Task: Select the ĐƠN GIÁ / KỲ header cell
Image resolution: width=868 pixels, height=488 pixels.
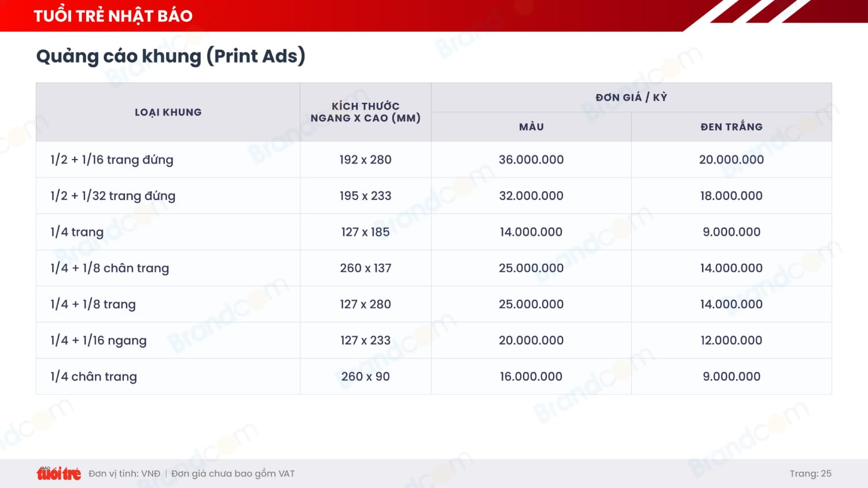Action: pyautogui.click(x=631, y=97)
